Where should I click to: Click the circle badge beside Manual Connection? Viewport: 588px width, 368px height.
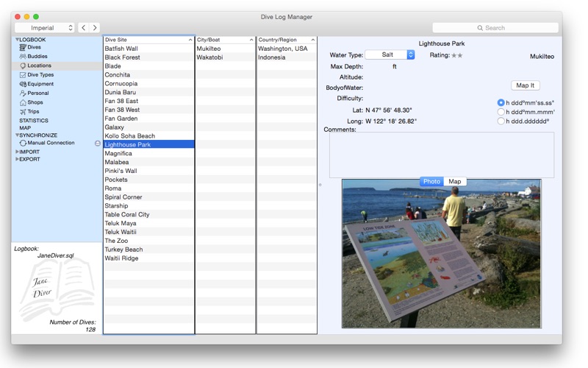click(x=98, y=143)
